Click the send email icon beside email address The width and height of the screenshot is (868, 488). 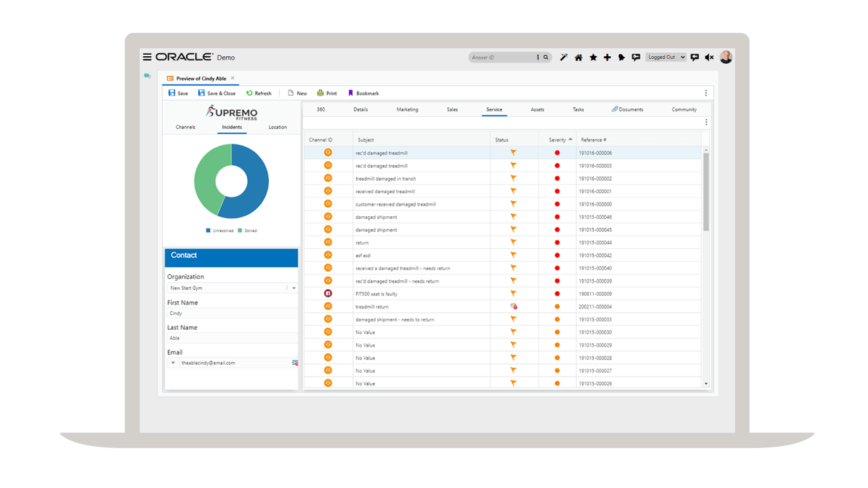click(295, 363)
